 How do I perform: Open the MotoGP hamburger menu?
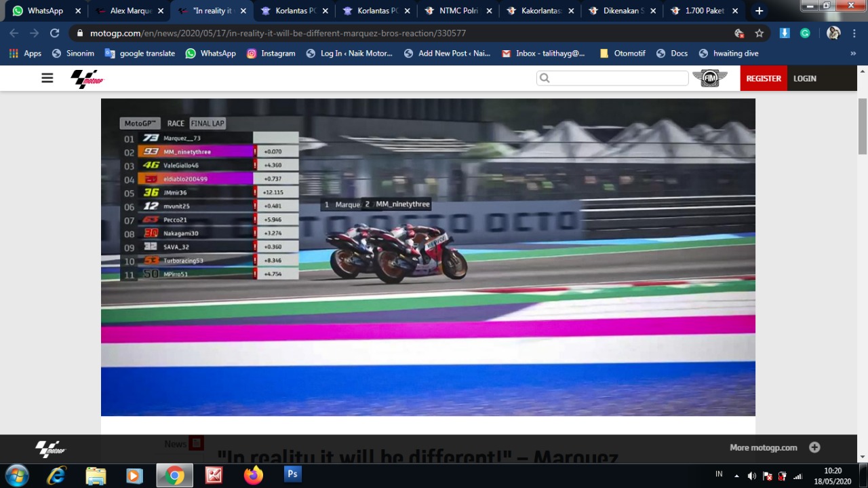47,78
